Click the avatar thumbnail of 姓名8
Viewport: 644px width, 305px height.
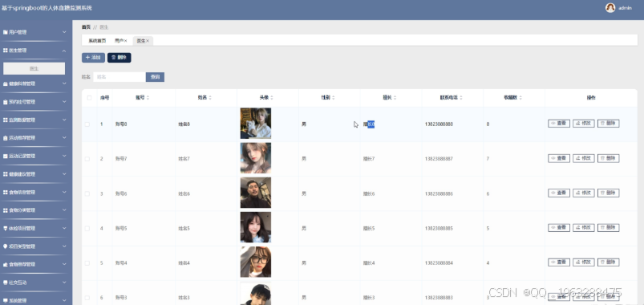(x=256, y=124)
